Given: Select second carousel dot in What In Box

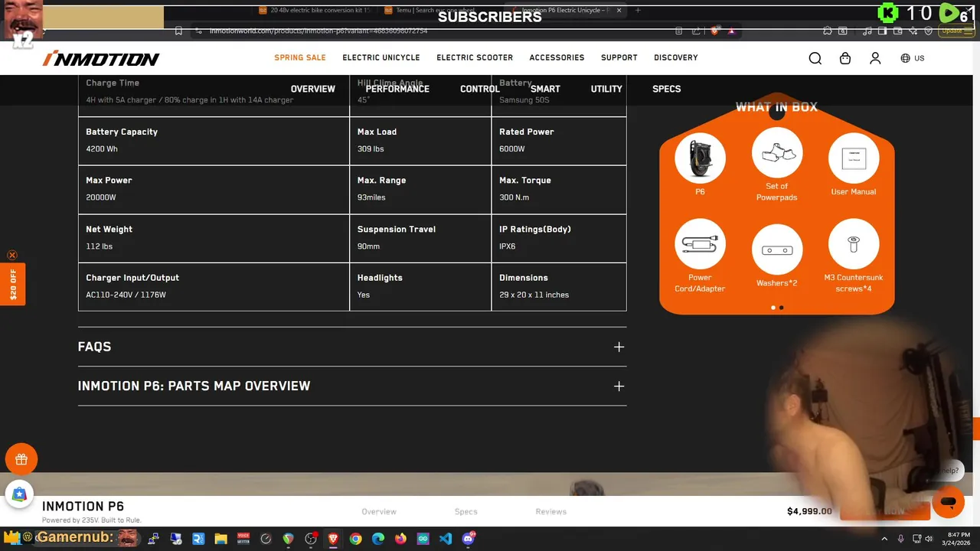Looking at the screenshot, I should click(x=781, y=308).
